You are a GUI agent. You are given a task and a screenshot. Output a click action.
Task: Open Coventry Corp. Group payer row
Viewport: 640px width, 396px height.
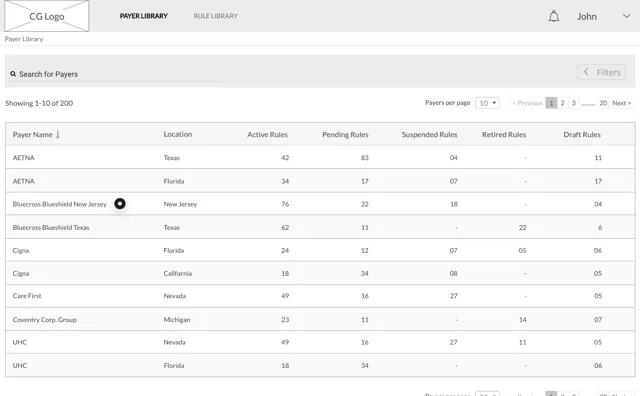[x=320, y=319]
